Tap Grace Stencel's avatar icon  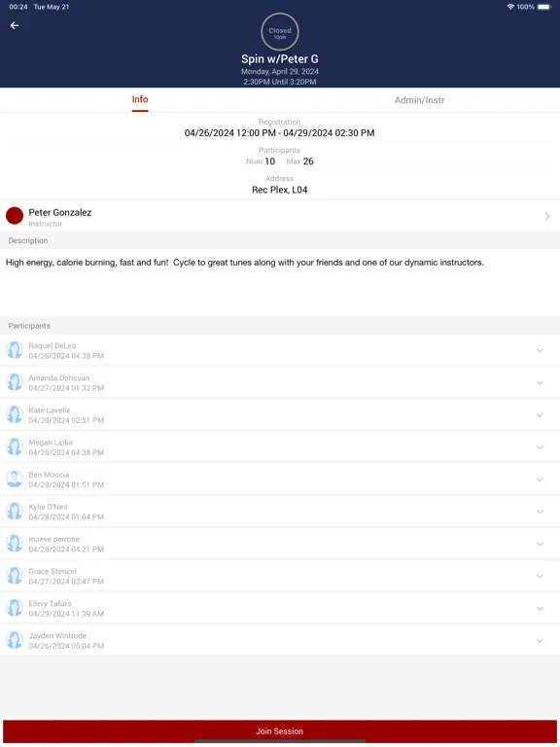pos(15,576)
